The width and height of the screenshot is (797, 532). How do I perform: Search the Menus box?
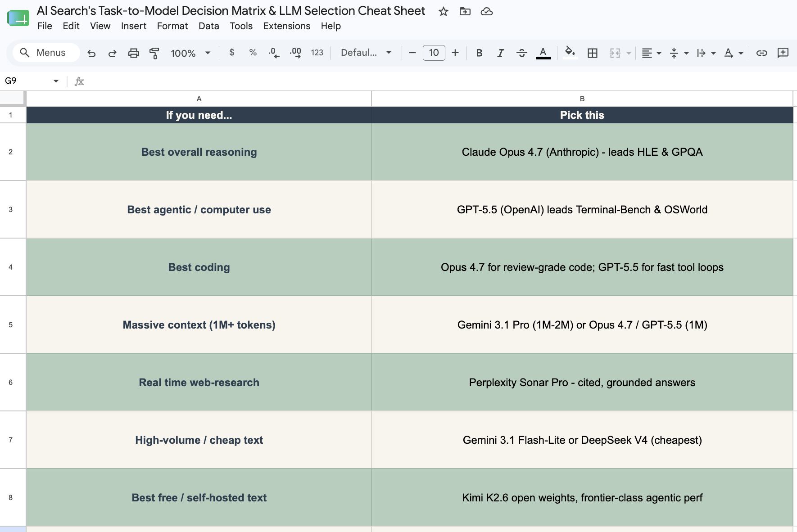46,53
